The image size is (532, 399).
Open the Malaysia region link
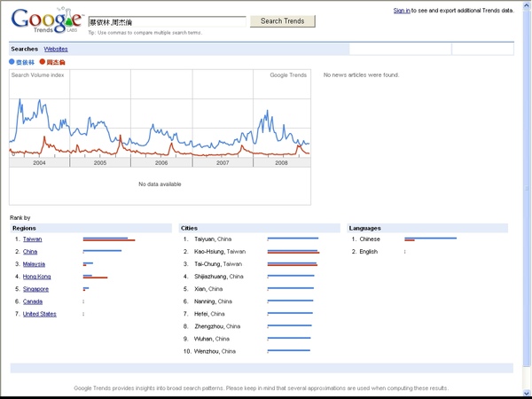(x=34, y=264)
